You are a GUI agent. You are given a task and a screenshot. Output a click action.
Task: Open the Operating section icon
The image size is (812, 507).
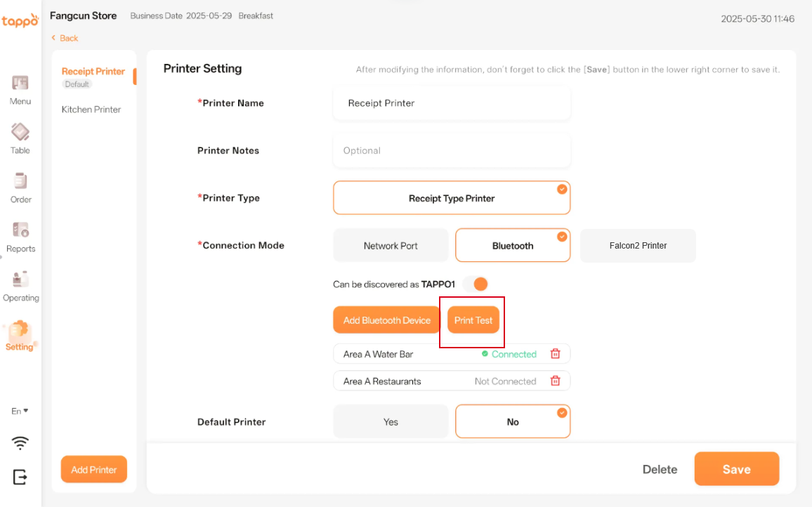point(20,279)
